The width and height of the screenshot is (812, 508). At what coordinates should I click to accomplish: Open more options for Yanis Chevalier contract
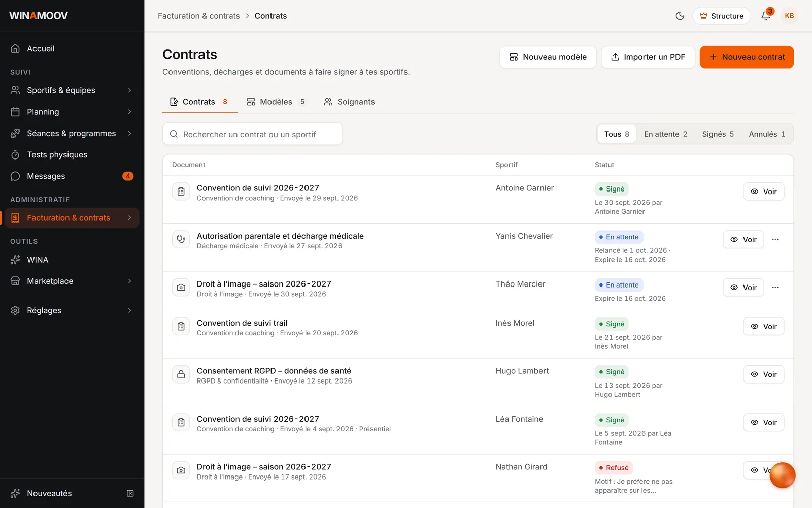click(x=775, y=239)
